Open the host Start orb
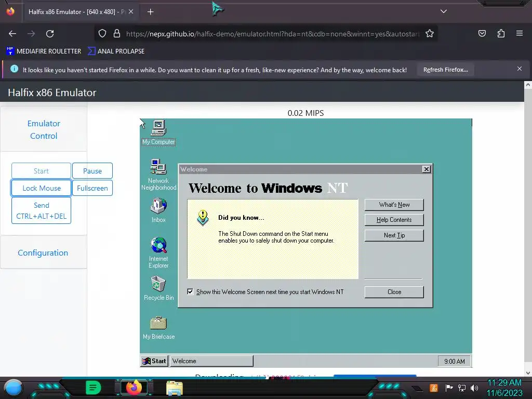 pos(14,388)
